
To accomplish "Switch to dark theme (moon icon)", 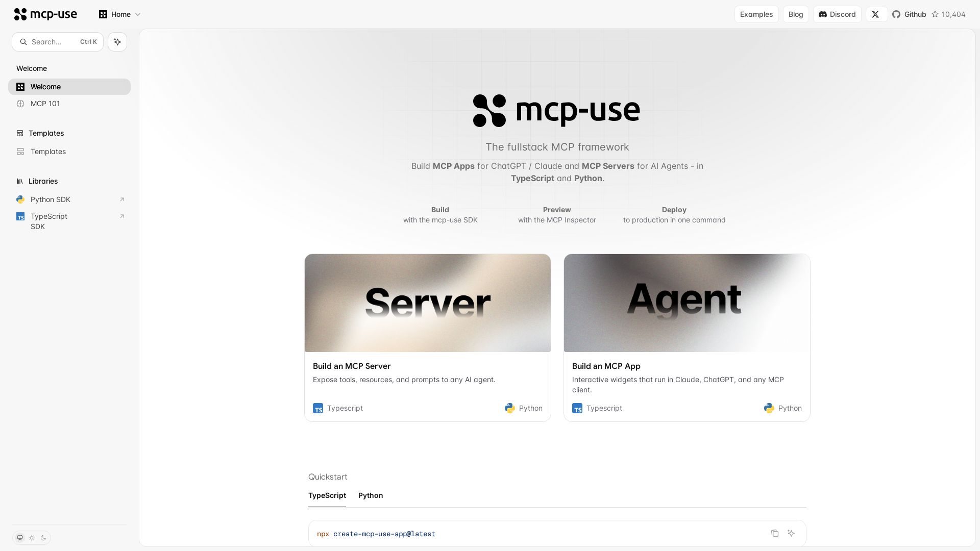I will [43, 538].
